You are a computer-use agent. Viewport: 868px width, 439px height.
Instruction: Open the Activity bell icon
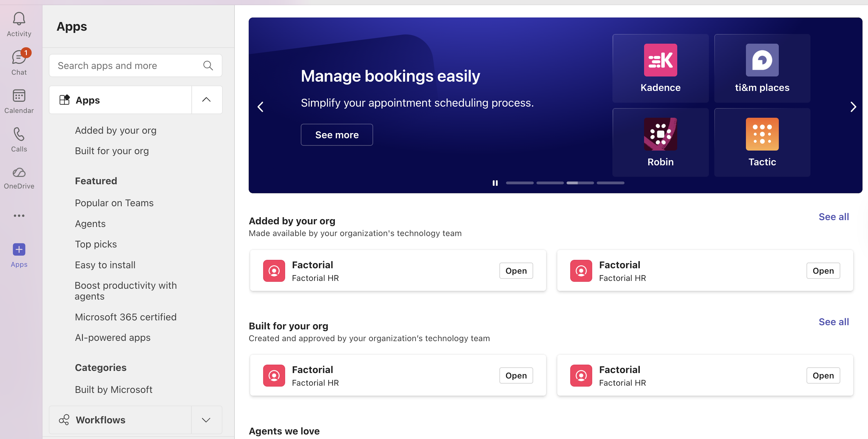tap(19, 19)
